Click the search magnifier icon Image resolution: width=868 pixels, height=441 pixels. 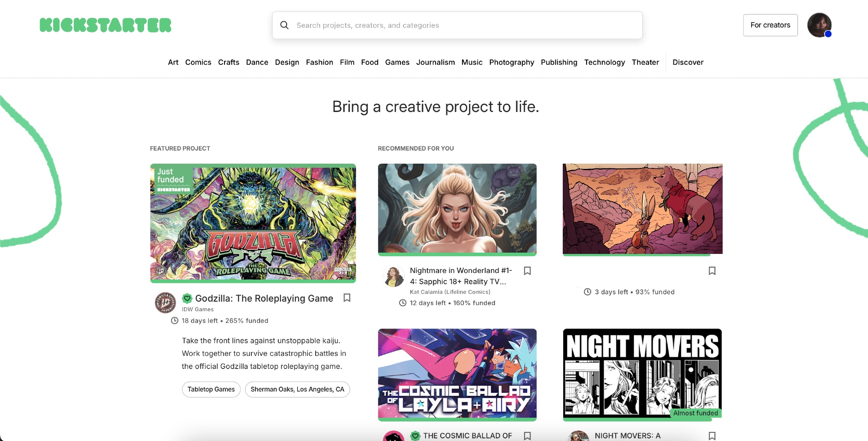(x=284, y=25)
